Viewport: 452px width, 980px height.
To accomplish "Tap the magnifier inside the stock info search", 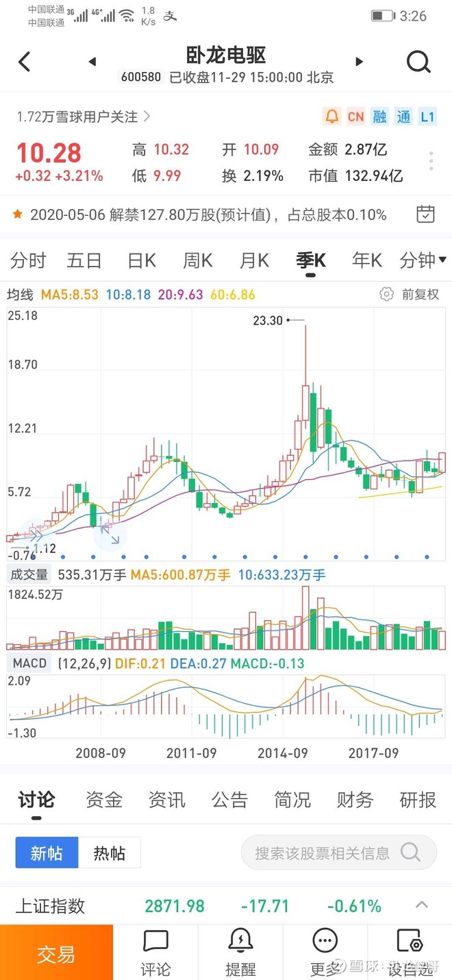I will tap(410, 853).
